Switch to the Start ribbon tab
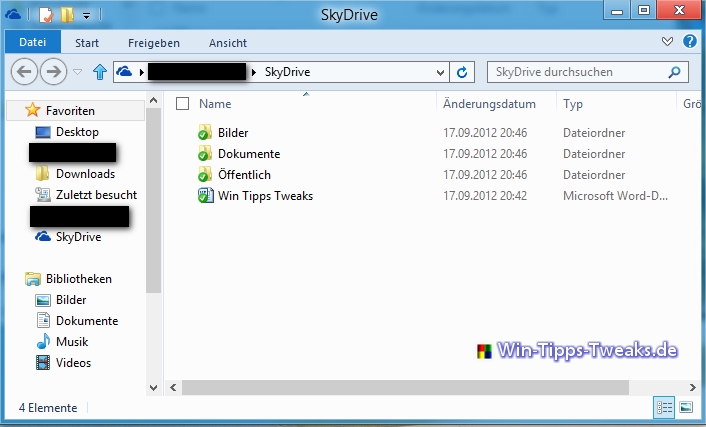Screen dimensions: 706x427 tap(87, 43)
